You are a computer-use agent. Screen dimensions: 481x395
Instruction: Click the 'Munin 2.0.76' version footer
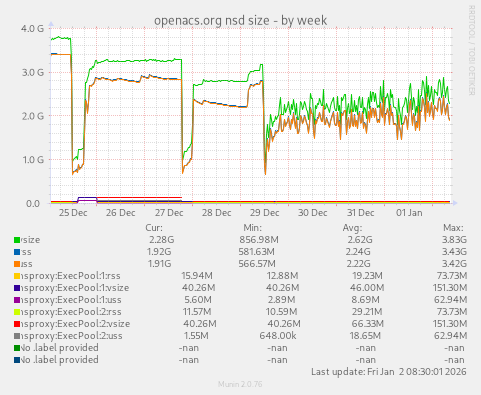(240, 384)
